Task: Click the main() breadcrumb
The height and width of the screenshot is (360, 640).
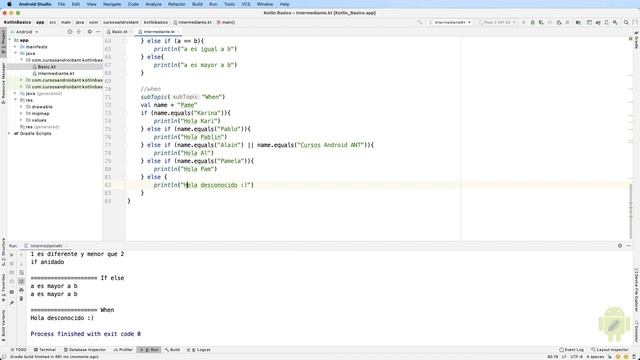Action: click(226, 22)
